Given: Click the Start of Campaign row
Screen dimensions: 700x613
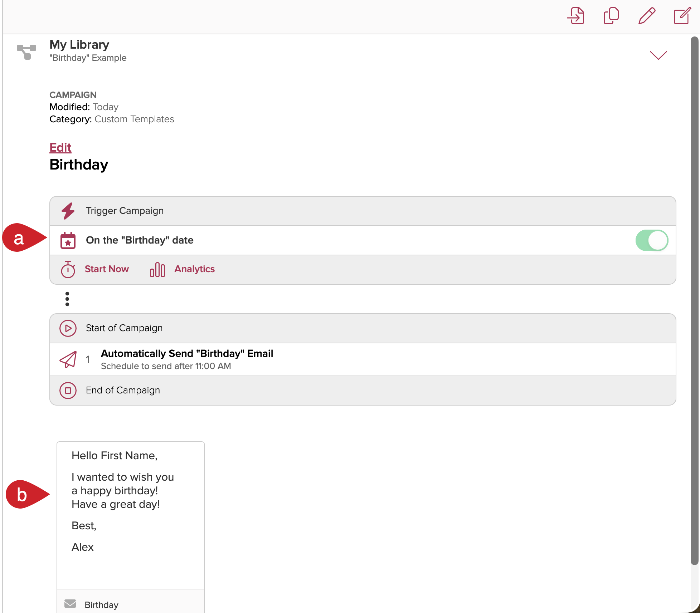Looking at the screenshot, I should [124, 328].
